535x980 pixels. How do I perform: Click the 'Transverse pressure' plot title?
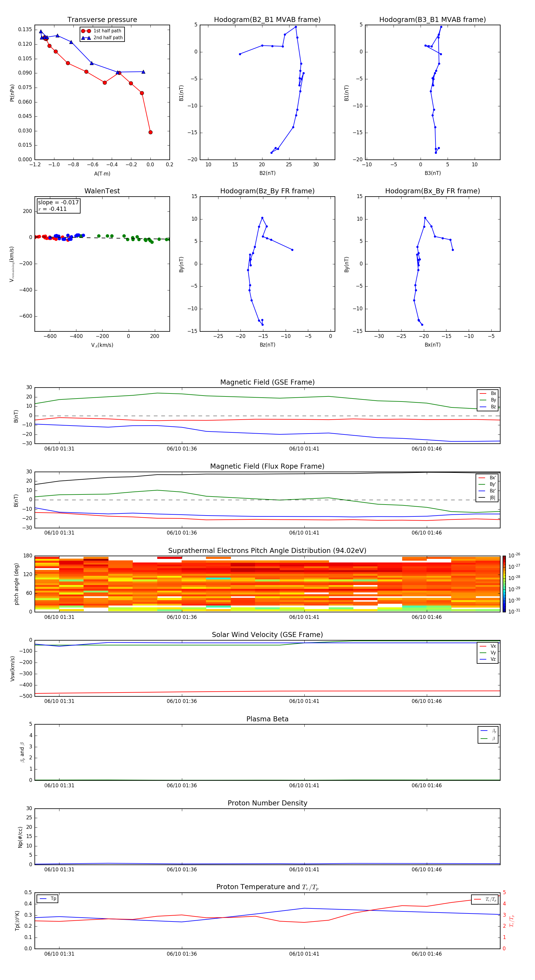pos(102,20)
